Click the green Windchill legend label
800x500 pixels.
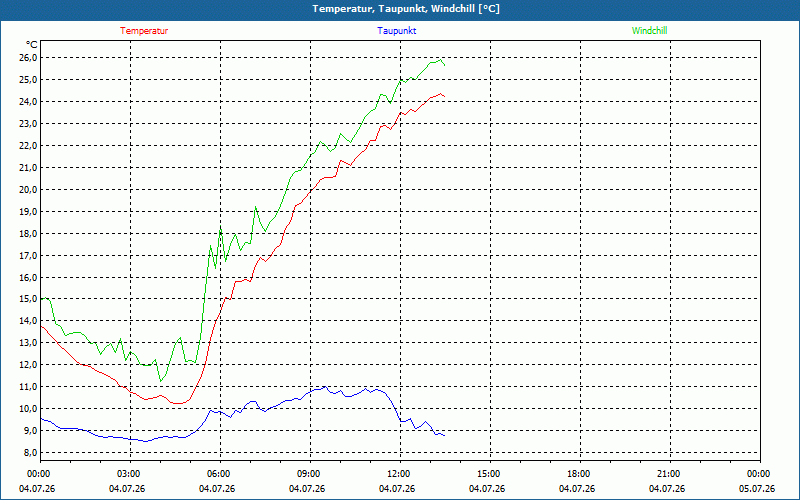tap(649, 31)
